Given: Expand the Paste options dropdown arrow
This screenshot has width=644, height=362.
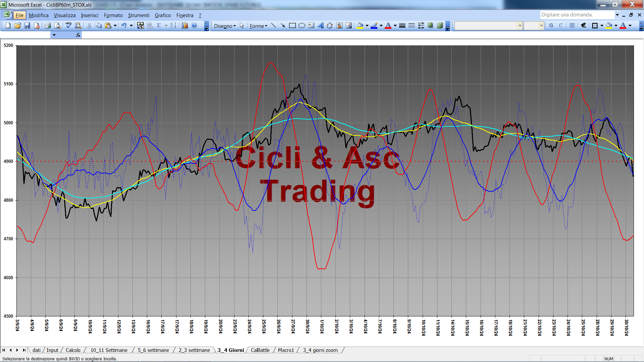Looking at the screenshot, I should point(115,25).
